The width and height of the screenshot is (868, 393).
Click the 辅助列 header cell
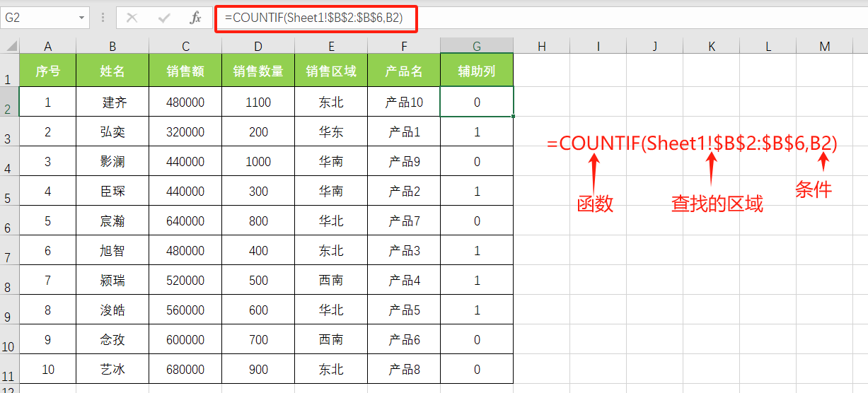point(477,71)
